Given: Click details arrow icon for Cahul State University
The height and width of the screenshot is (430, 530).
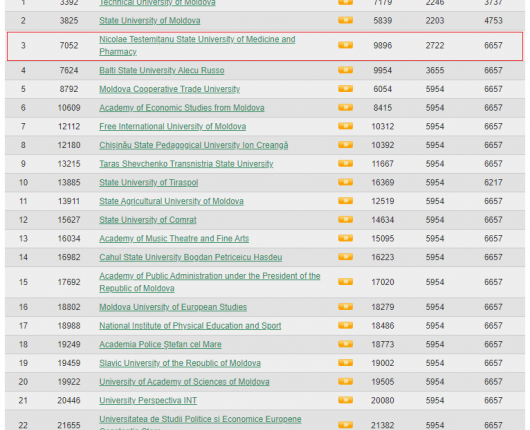Looking at the screenshot, I should click(x=345, y=257).
